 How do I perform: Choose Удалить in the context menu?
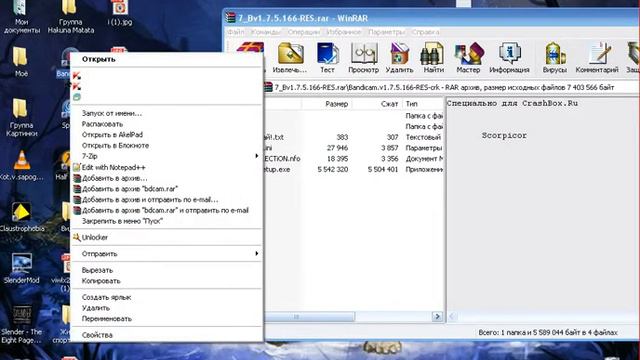(x=167, y=308)
